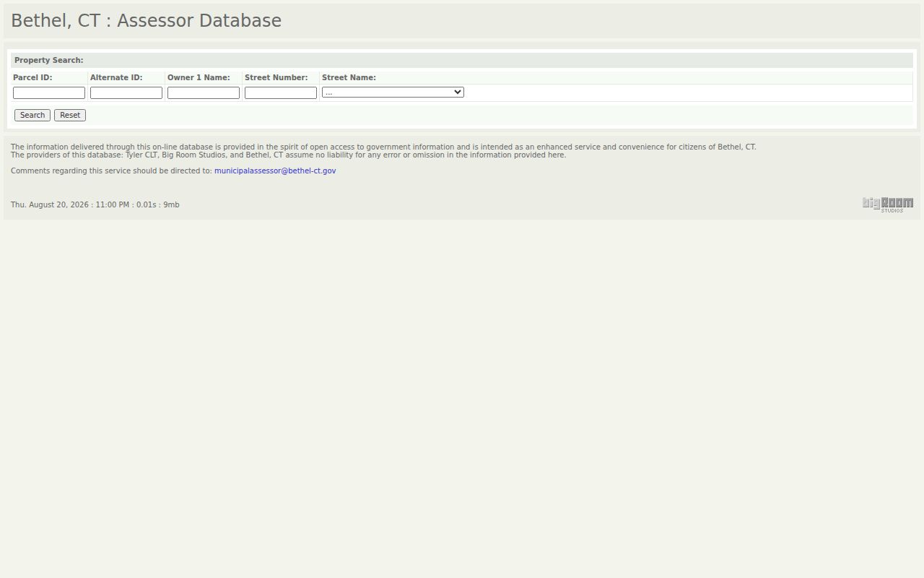Select the Street Number input box
This screenshot has width=924, height=578.
tap(281, 92)
